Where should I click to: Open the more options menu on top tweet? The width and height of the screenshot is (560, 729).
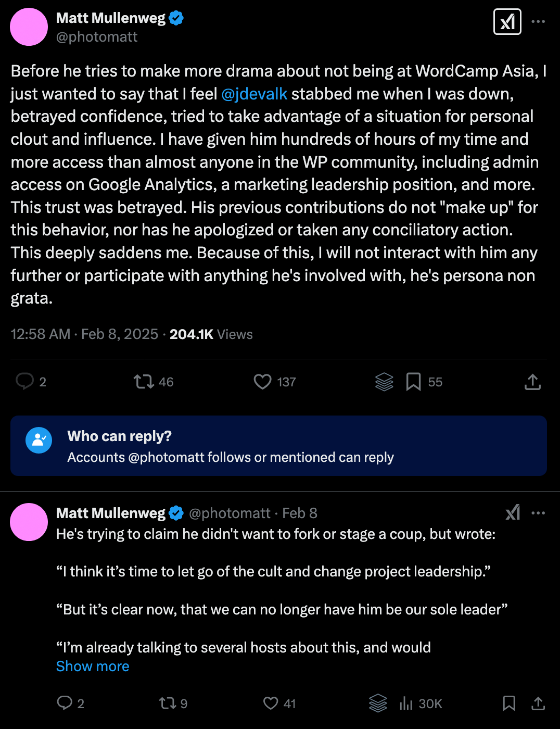coord(538,21)
